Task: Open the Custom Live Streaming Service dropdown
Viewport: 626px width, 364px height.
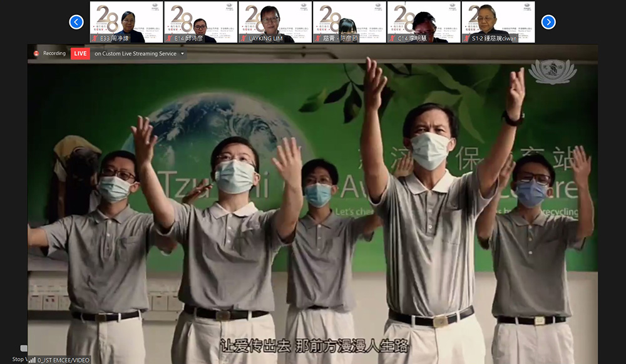Action: [182, 54]
